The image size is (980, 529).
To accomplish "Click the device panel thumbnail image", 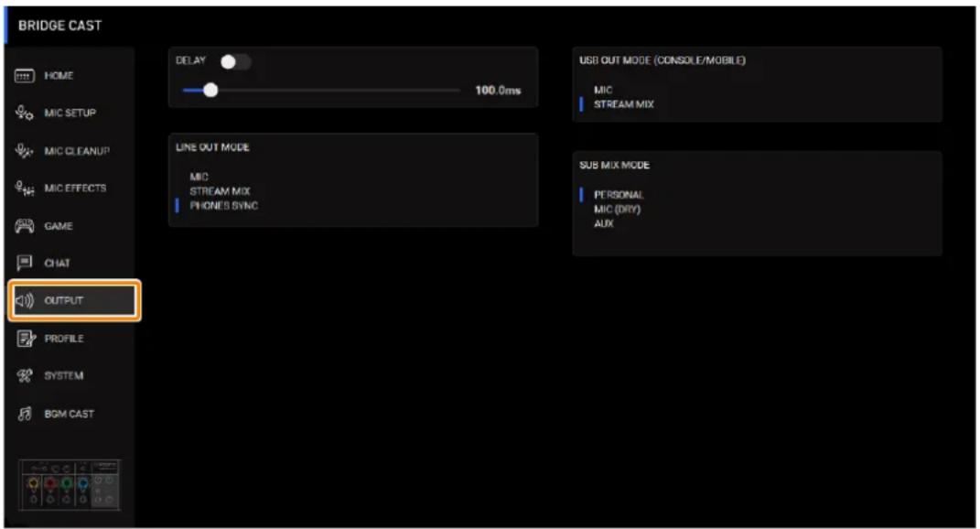I will pos(70,484).
